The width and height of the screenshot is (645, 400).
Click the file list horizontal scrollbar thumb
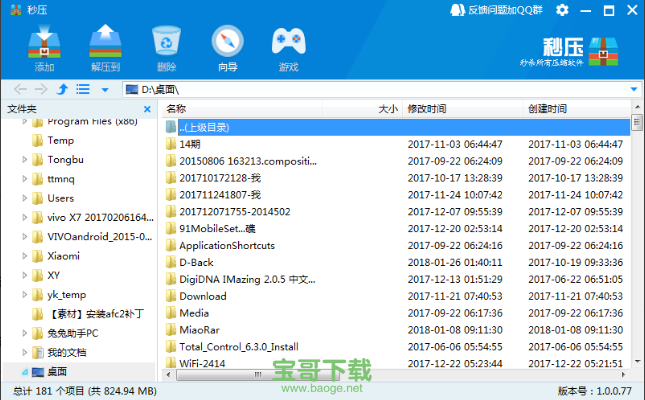tap(258, 374)
